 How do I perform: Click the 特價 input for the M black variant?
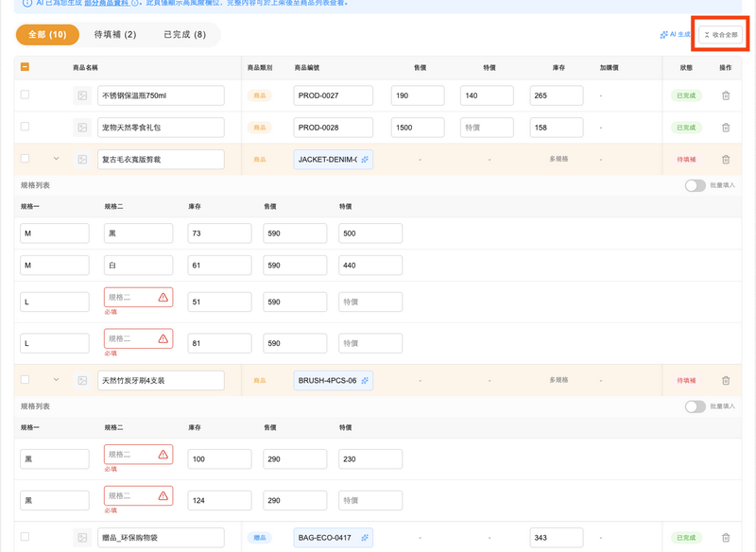(x=369, y=233)
